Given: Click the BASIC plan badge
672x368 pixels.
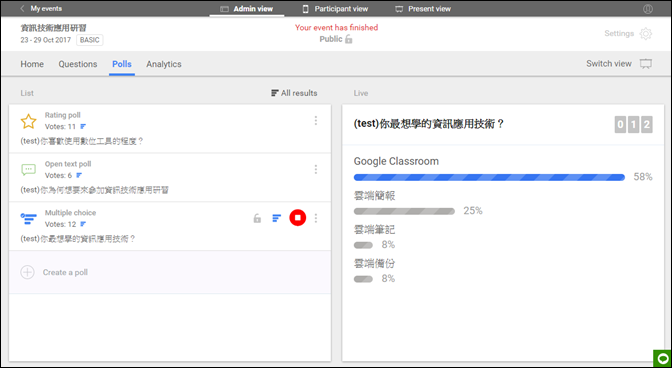Looking at the screenshot, I should click(90, 40).
